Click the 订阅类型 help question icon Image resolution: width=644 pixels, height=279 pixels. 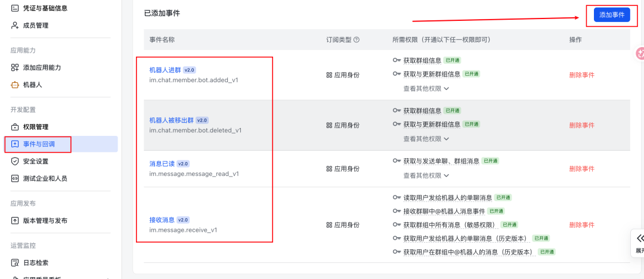coord(357,40)
